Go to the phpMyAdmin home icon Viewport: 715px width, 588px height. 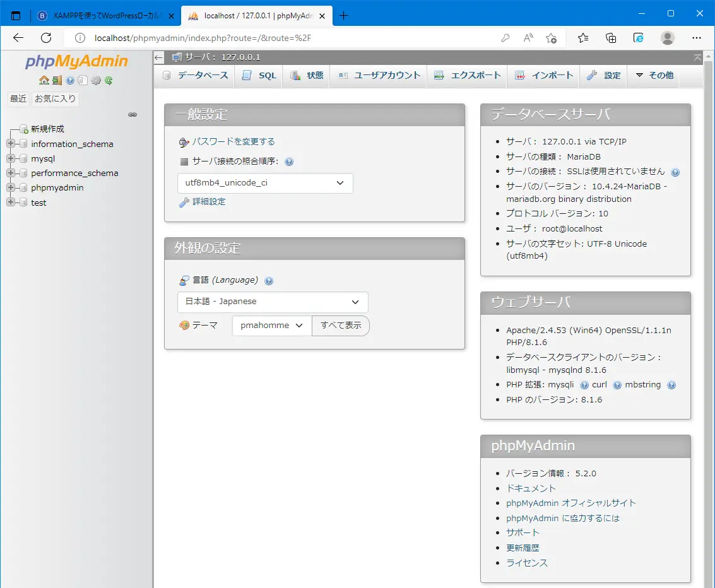[x=44, y=81]
